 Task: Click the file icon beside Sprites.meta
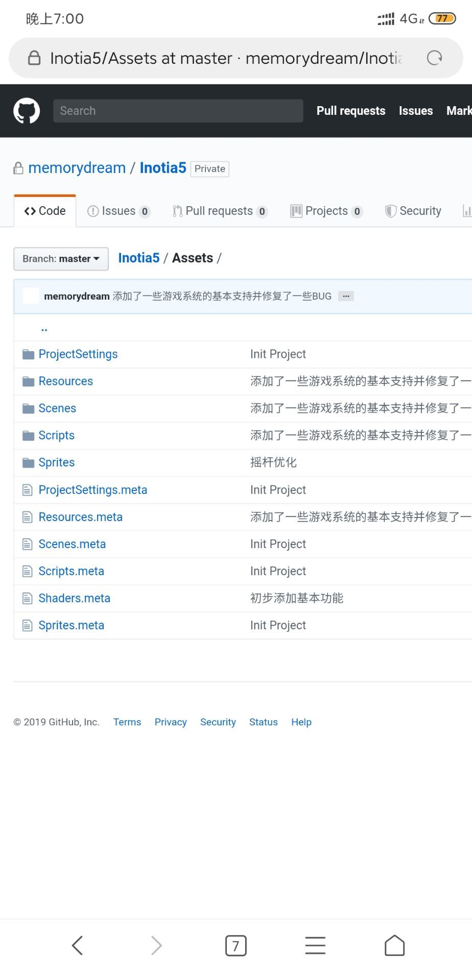pos(28,625)
